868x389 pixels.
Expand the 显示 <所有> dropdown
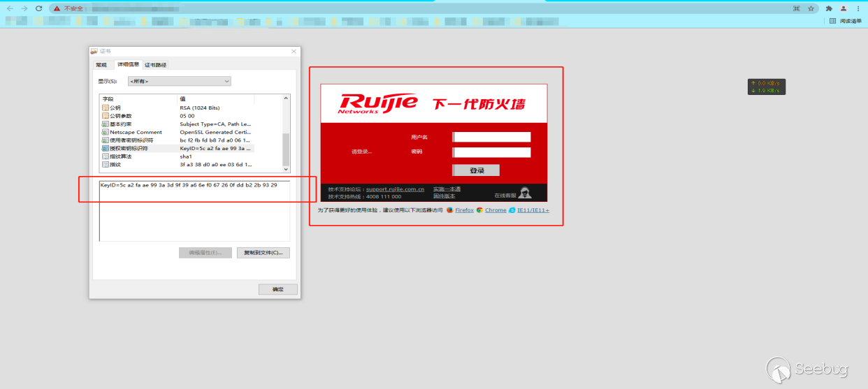click(179, 82)
